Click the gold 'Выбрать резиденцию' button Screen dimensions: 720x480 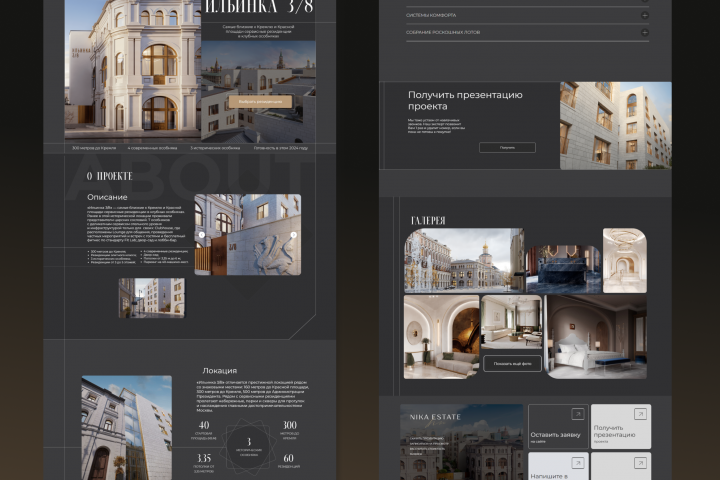(x=260, y=102)
